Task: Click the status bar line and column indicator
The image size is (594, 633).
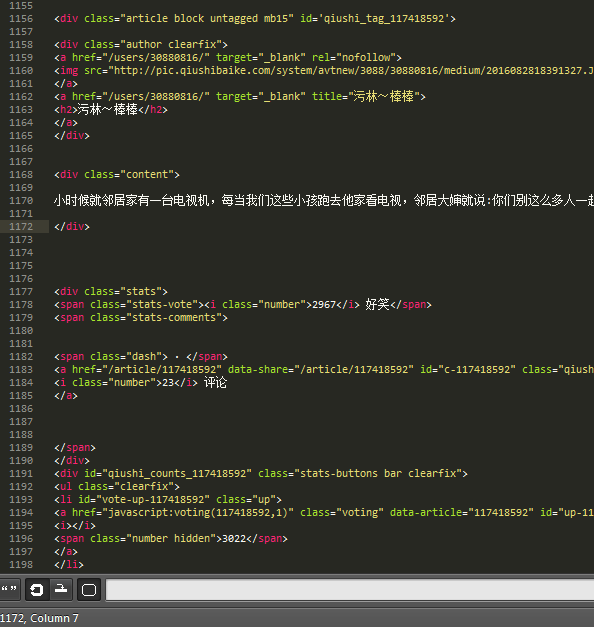Action: 39,618
